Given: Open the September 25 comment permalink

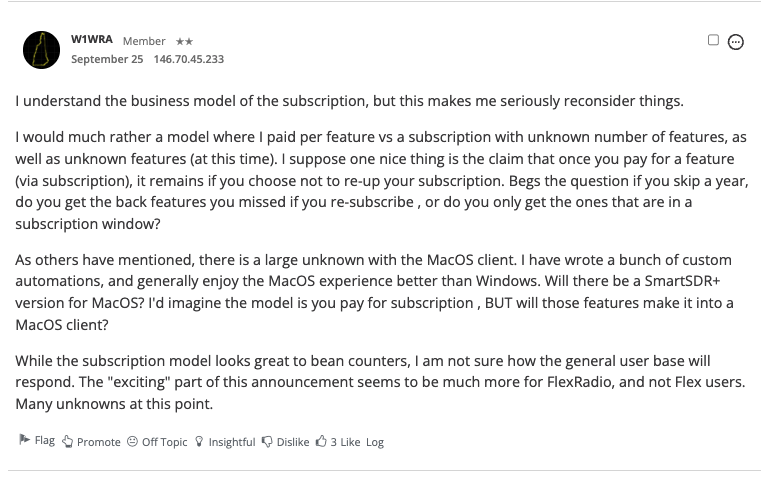Looking at the screenshot, I should 107,59.
